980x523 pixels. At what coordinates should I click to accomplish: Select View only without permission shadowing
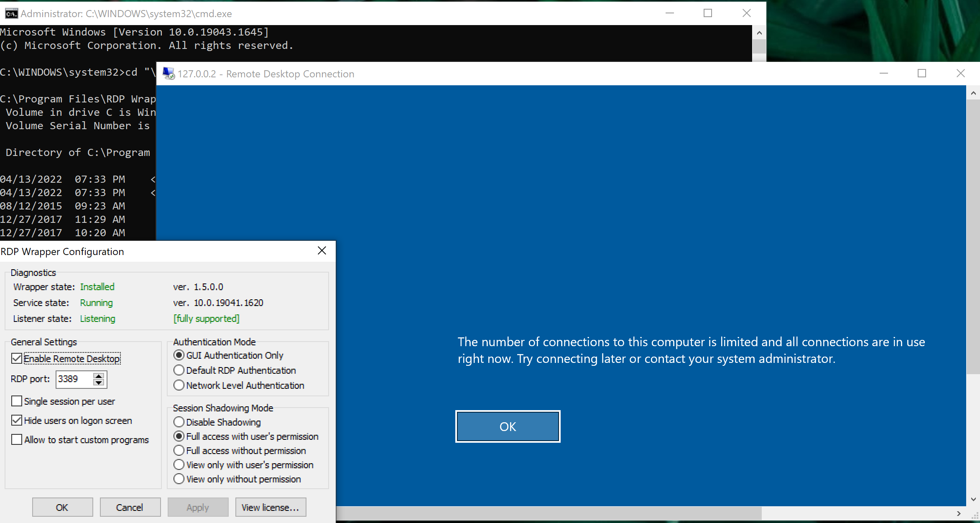click(x=179, y=479)
